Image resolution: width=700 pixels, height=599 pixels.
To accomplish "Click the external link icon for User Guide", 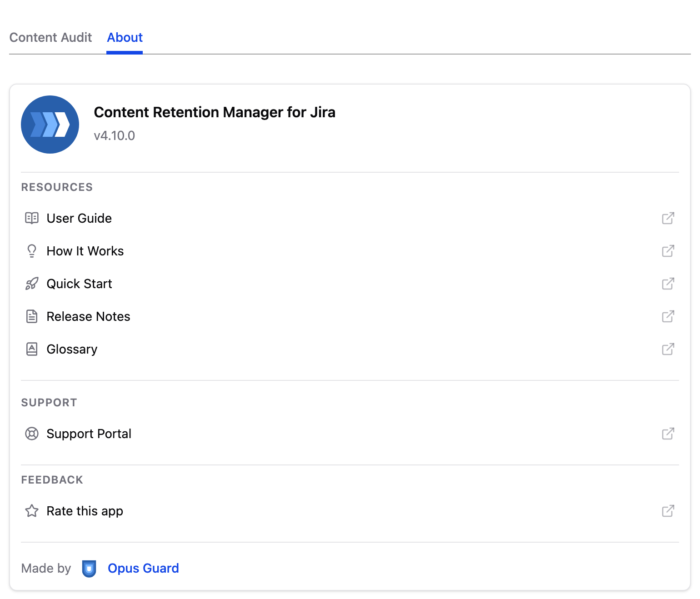I will 668,218.
